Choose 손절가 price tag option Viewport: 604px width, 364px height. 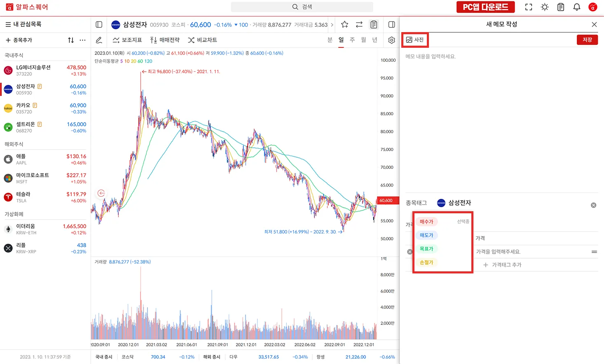[x=426, y=262]
